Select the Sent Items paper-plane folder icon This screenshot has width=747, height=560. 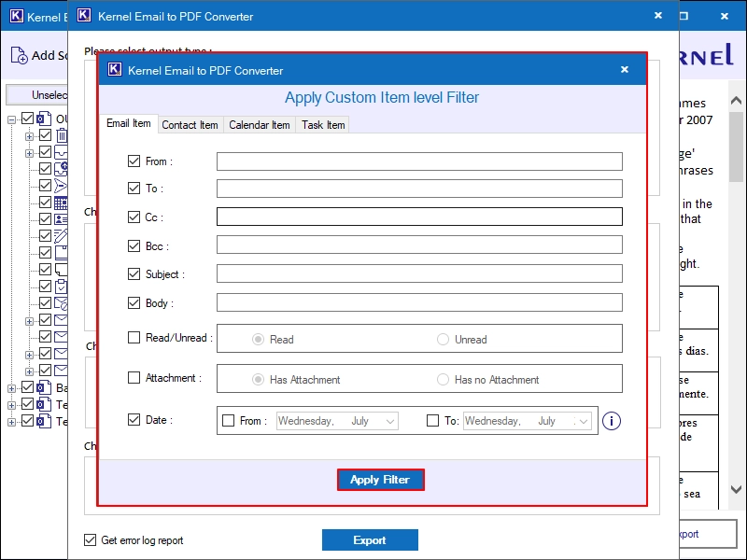(61, 185)
